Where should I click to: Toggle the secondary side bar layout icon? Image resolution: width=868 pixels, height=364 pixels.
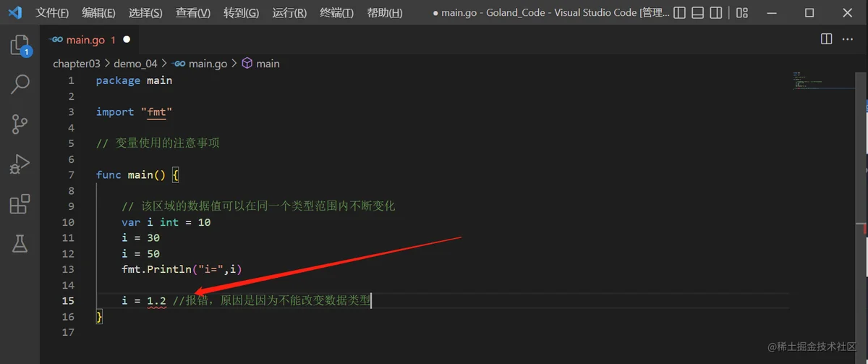tap(715, 13)
